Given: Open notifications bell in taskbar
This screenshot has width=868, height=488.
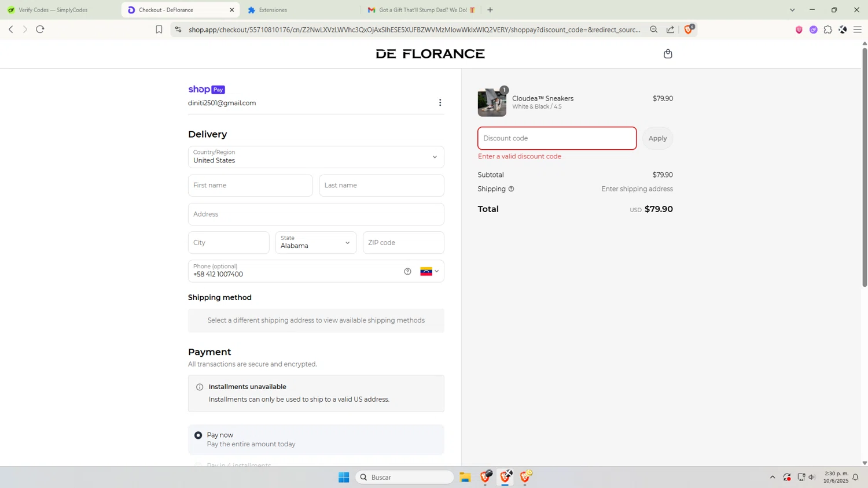Looking at the screenshot, I should point(855,477).
